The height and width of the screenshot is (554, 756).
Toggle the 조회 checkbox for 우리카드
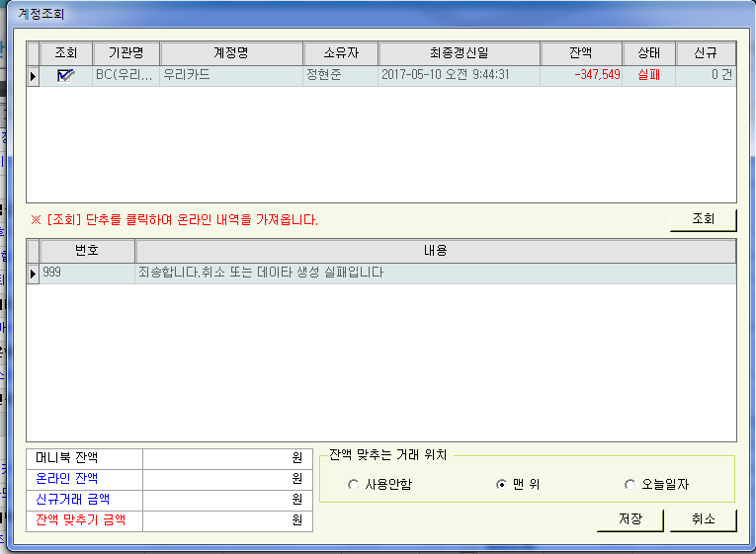point(66,75)
